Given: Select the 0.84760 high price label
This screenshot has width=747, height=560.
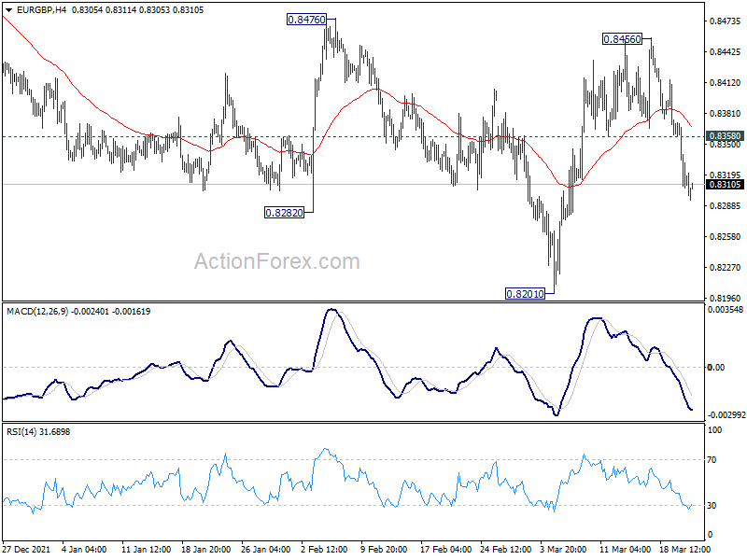Looking at the screenshot, I should [x=307, y=20].
